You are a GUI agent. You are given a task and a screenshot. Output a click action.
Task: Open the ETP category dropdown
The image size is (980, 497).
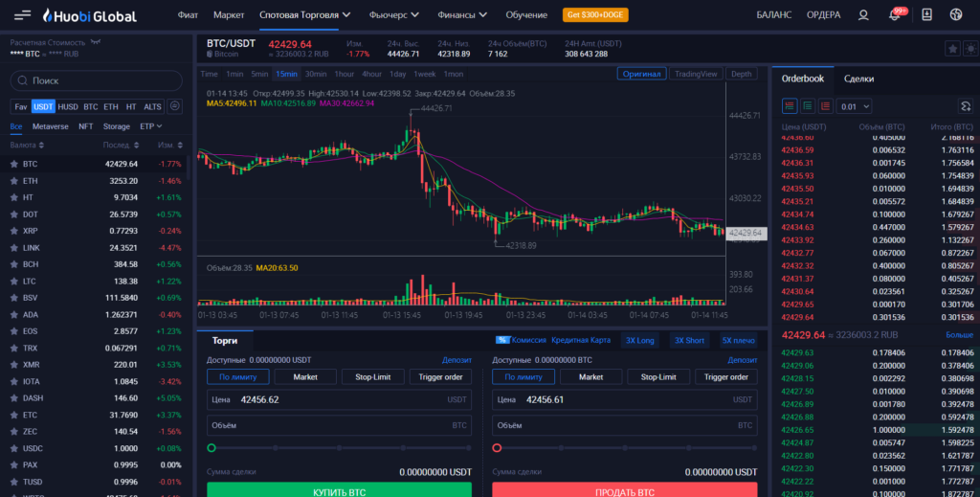click(x=150, y=126)
